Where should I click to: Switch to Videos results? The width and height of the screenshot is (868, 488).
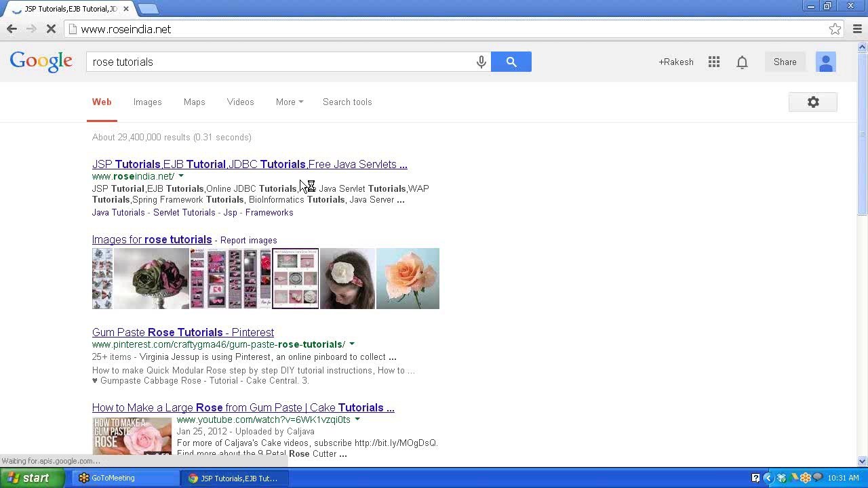(x=240, y=102)
